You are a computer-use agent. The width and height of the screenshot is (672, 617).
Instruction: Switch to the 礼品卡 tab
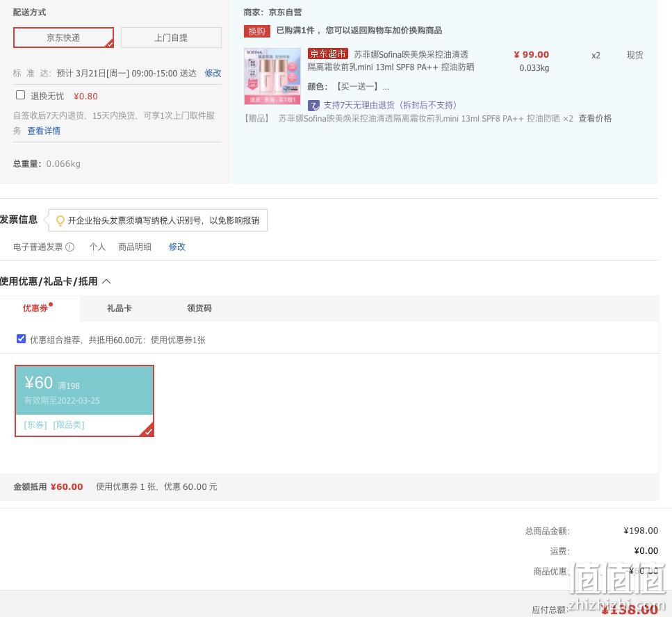(119, 308)
